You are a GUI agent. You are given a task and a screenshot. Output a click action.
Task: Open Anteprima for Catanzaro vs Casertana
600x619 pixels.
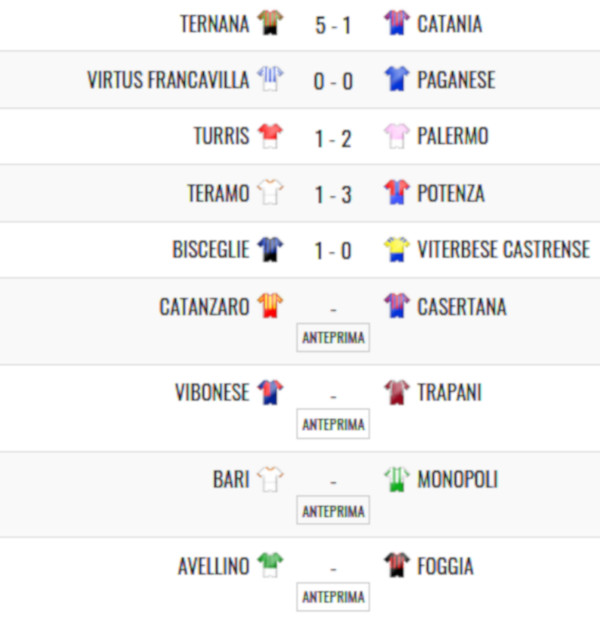coord(333,338)
